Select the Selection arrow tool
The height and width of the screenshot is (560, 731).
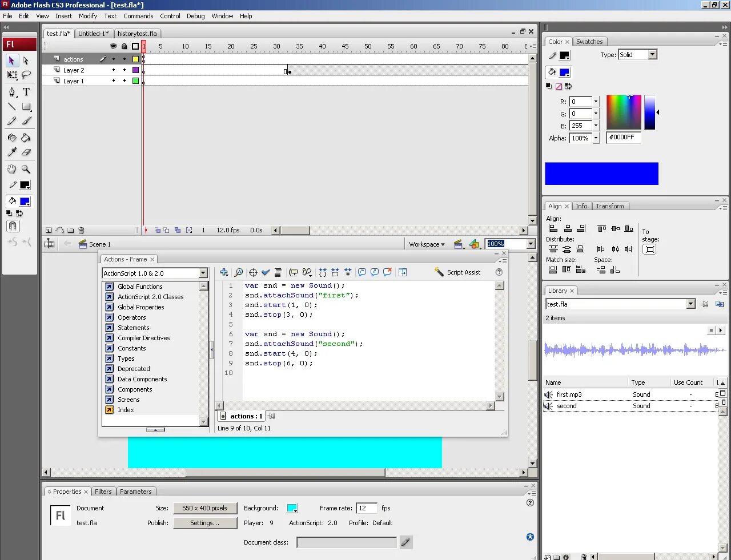(x=11, y=61)
